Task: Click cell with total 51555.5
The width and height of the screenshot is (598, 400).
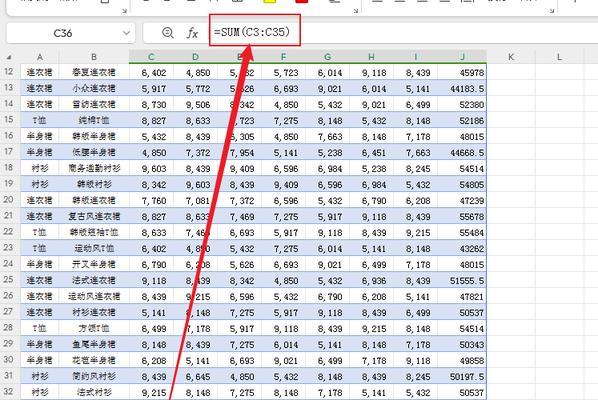Action: (x=462, y=280)
